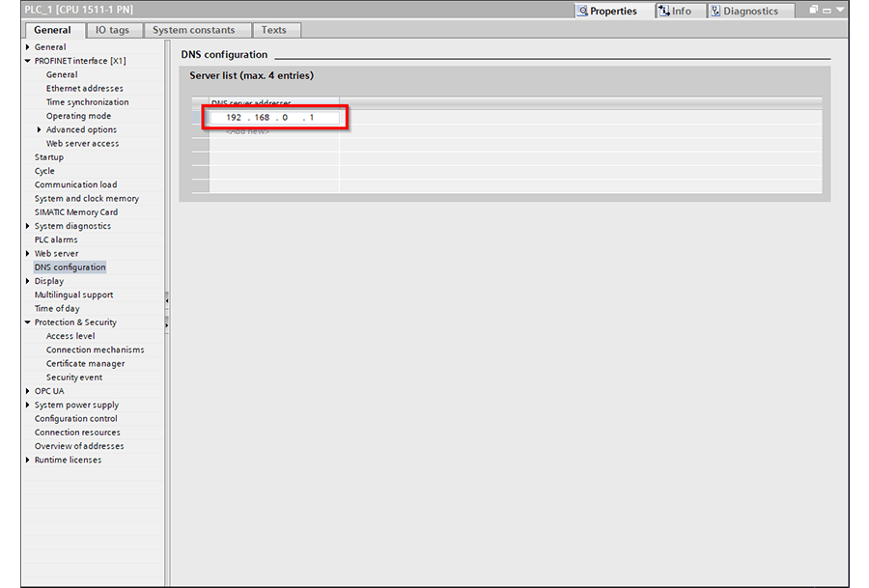Open SIMATIC Memory Card settings
The height and width of the screenshot is (588, 869).
click(76, 212)
